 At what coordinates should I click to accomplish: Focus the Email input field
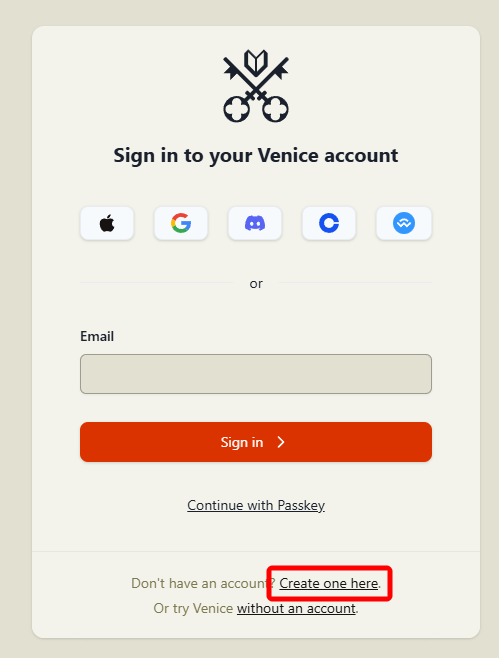(x=256, y=374)
